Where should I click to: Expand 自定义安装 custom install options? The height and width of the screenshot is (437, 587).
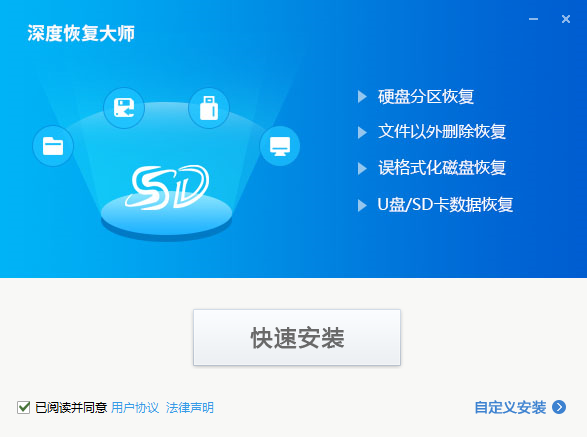pyautogui.click(x=510, y=407)
